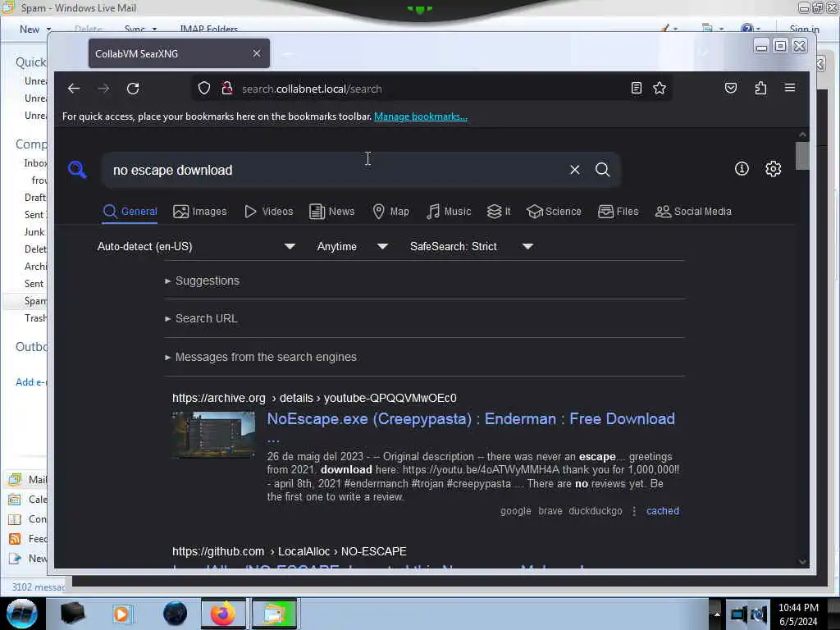Click Sign in in Windows Live Mail
Image resolution: width=840 pixels, height=630 pixels.
click(x=804, y=29)
